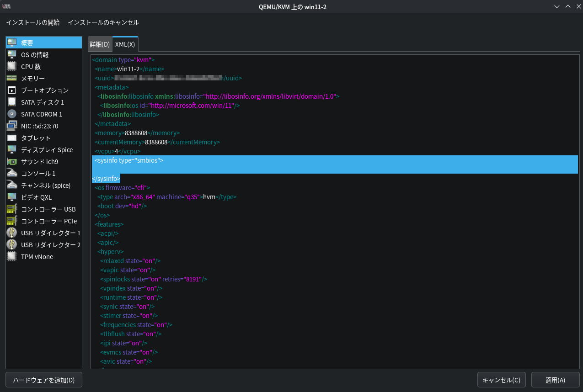Click the vcpu value 4 in XML

pos(117,151)
